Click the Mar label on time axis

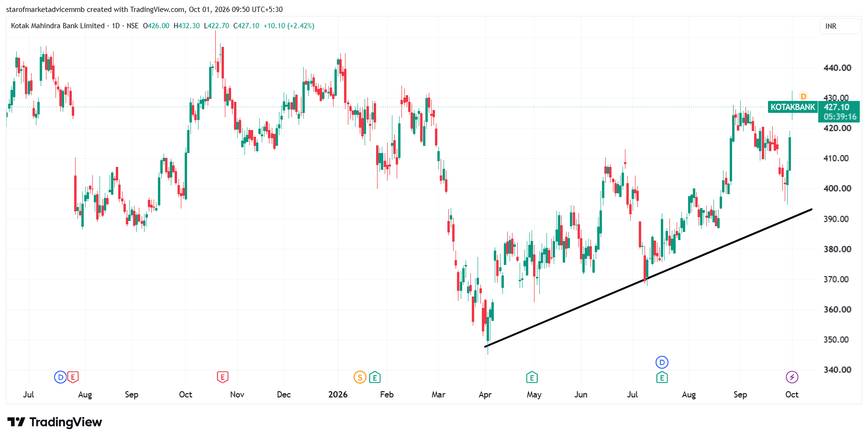[x=438, y=395]
